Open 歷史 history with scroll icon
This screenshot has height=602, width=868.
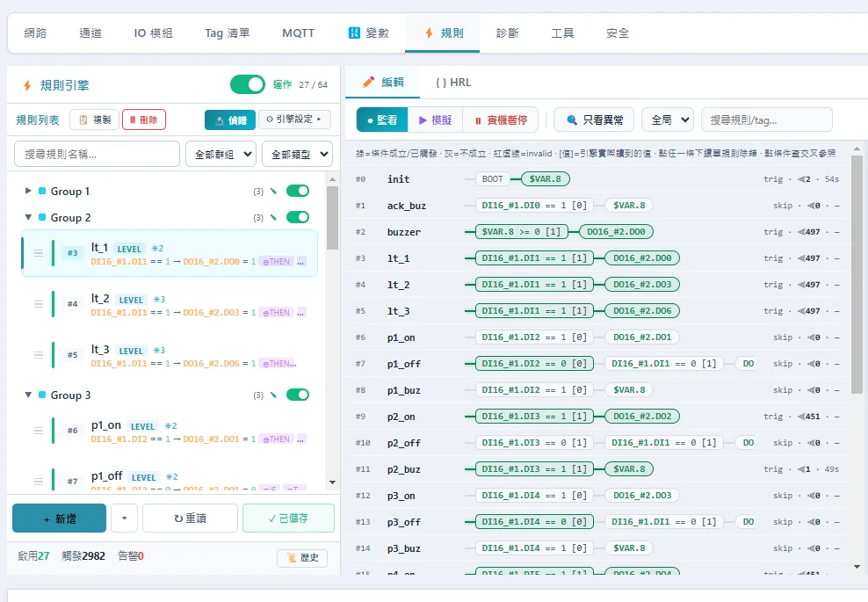click(x=302, y=558)
